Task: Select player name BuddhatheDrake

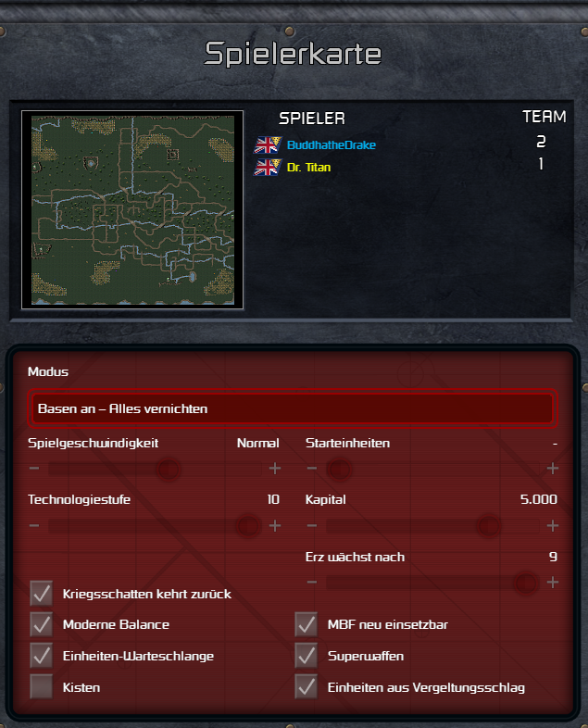Action: click(332, 144)
